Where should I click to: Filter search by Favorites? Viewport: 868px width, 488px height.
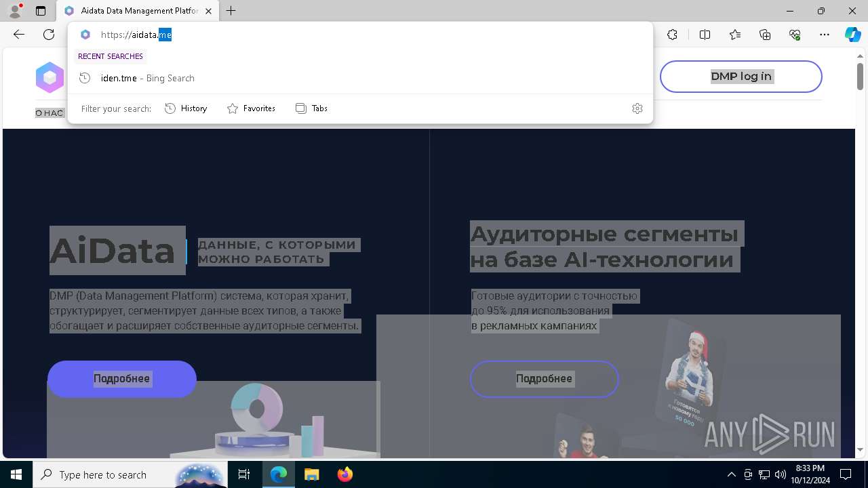coord(251,108)
